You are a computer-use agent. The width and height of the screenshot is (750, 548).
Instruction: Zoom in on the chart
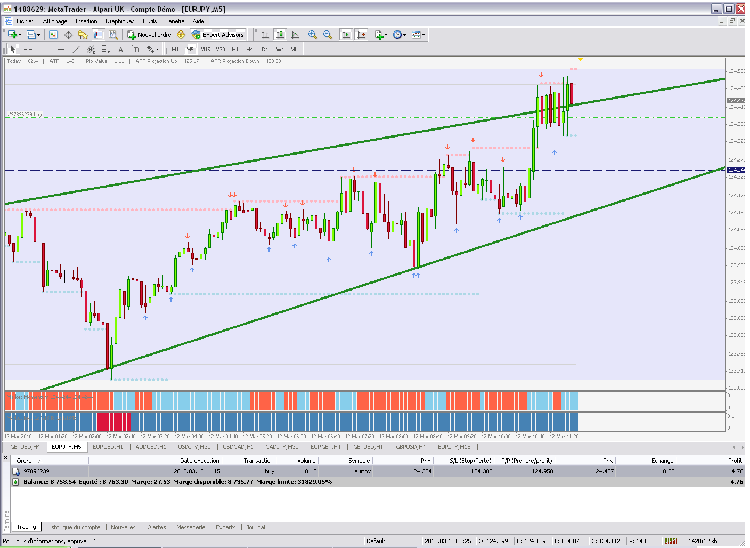point(312,34)
